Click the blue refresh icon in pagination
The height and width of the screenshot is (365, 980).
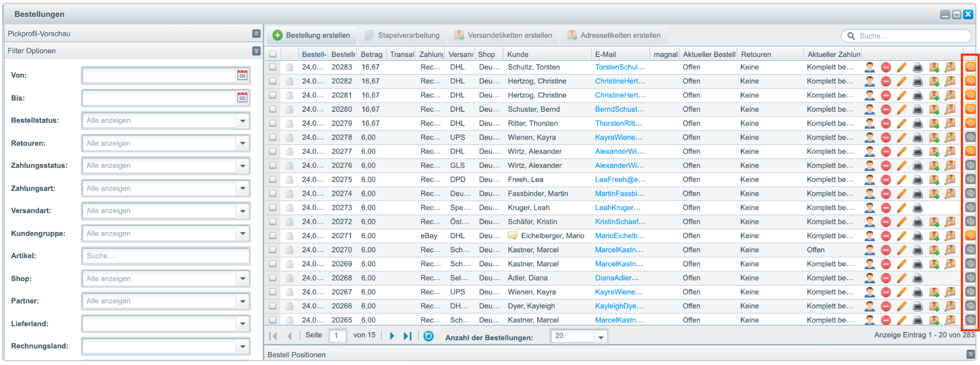(x=428, y=336)
